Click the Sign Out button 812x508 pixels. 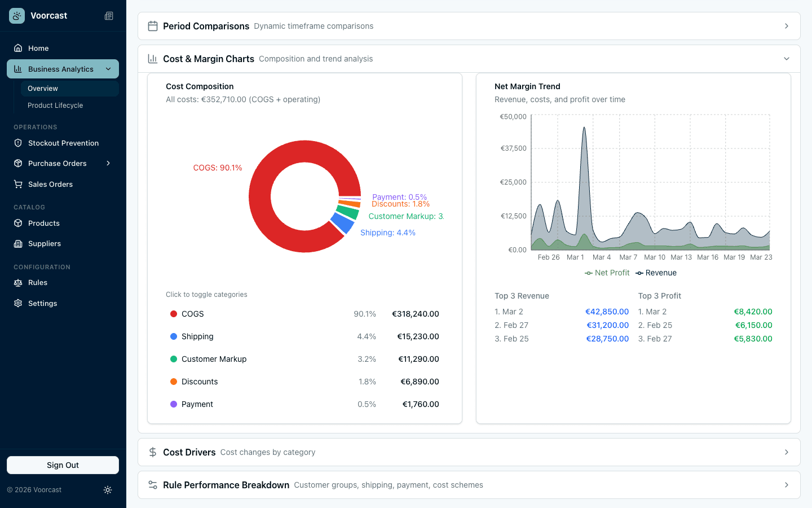pos(63,465)
